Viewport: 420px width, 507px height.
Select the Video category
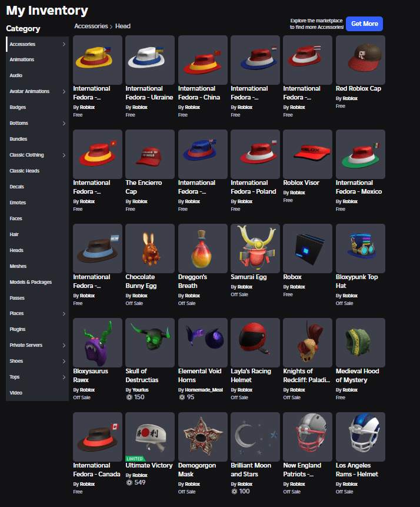tap(37, 393)
